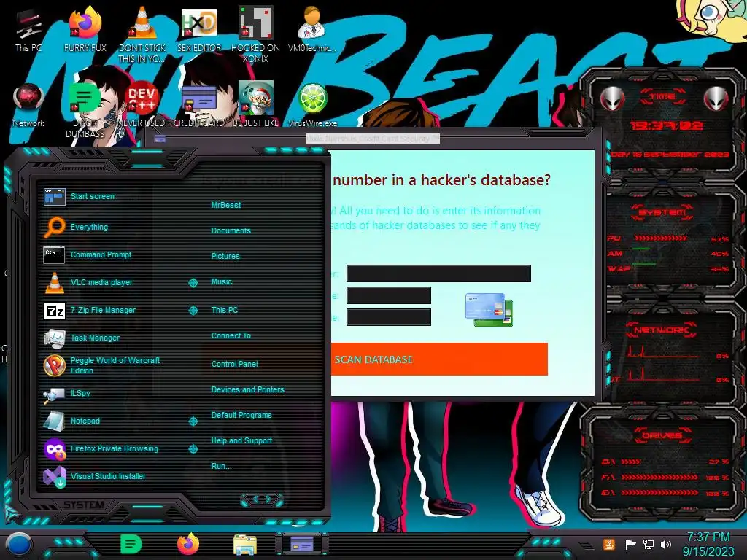Open clock showing 7:37 PM

point(708,544)
